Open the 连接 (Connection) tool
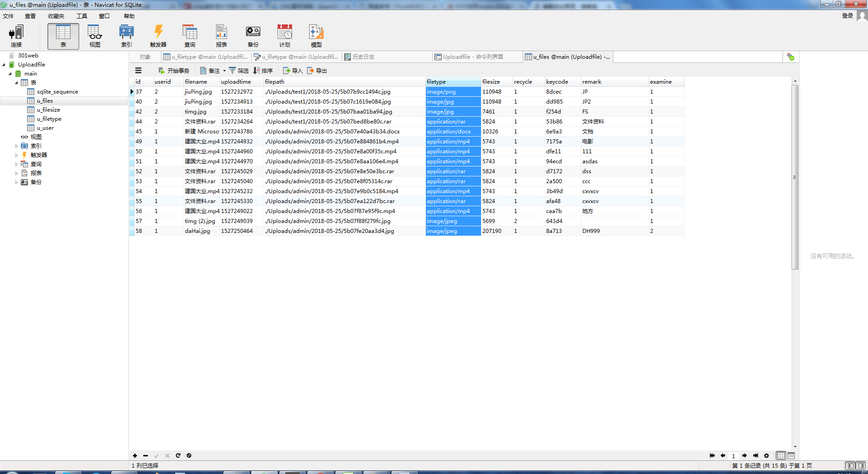868x474 pixels. click(x=16, y=36)
